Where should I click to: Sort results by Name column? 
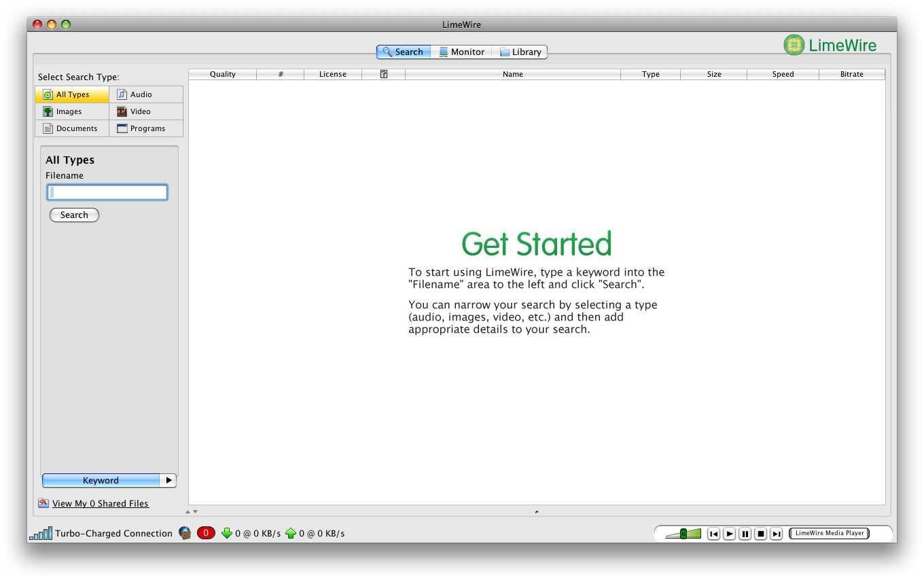tap(513, 74)
